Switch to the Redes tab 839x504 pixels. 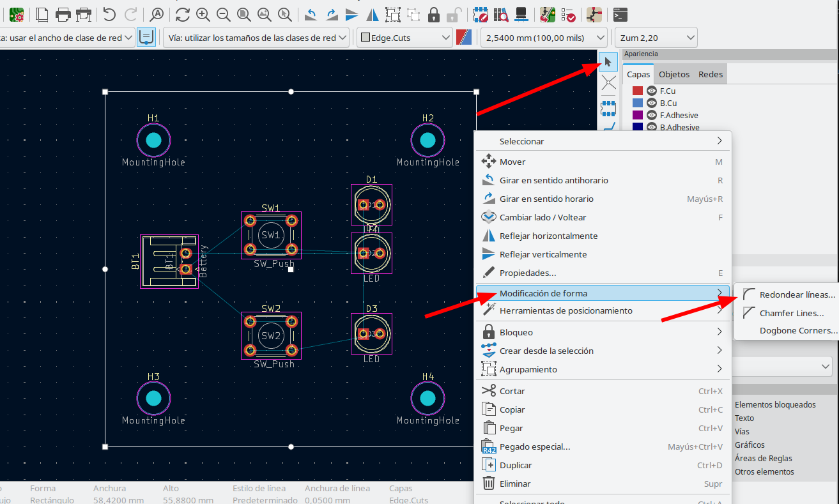[x=710, y=74]
